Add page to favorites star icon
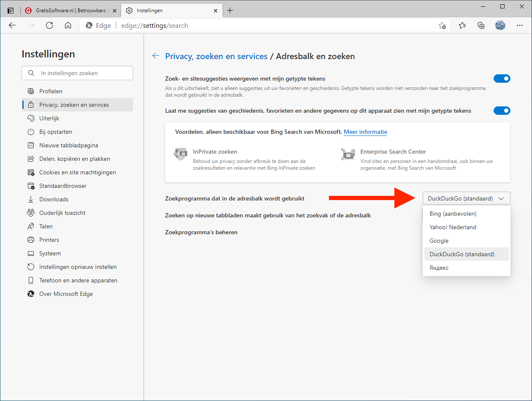The image size is (532, 401). 442,25
